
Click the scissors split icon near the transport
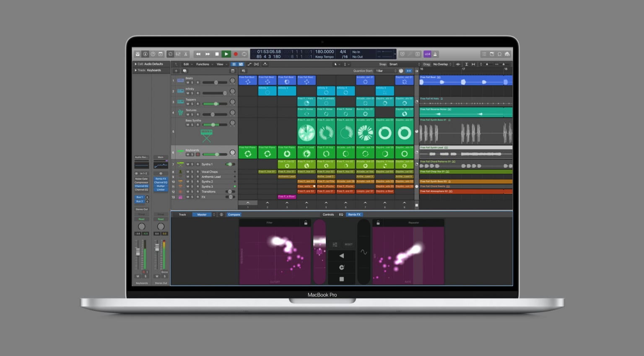[185, 54]
